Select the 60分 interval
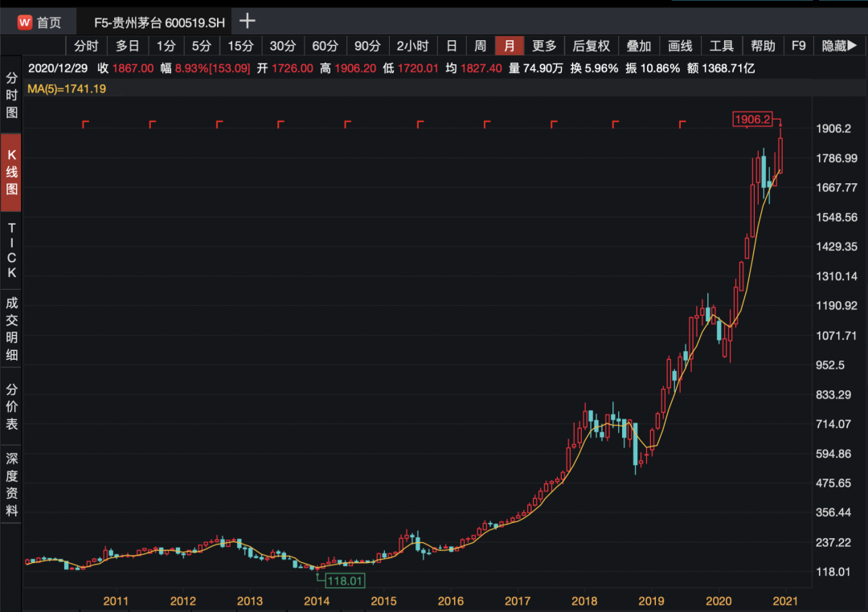This screenshot has height=612, width=868. click(325, 46)
